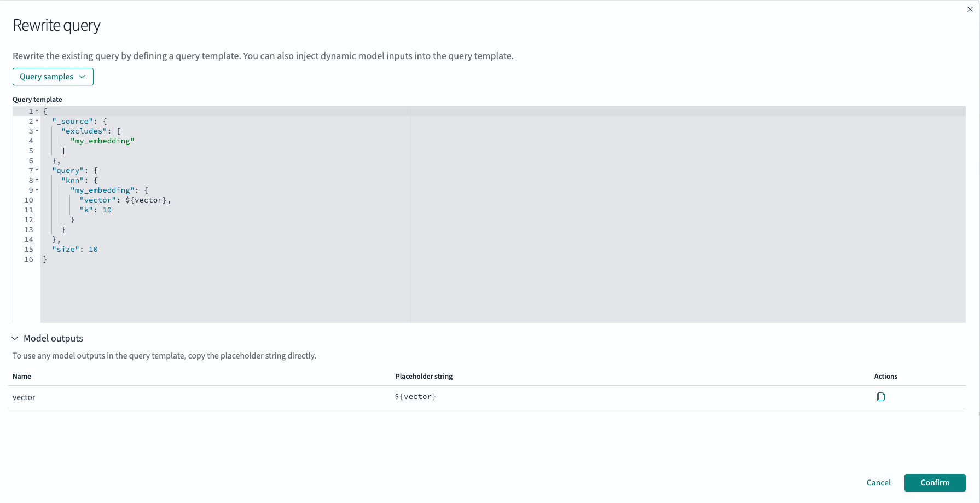The image size is (980, 503).
Task: Click the ${vector} placeholder text in the table
Action: point(415,396)
